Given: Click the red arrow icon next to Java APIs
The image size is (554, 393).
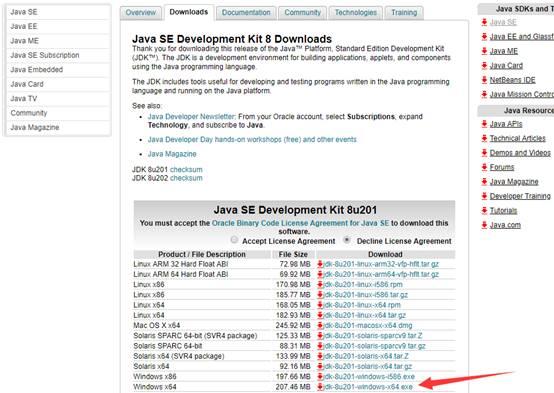Looking at the screenshot, I should tap(484, 124).
